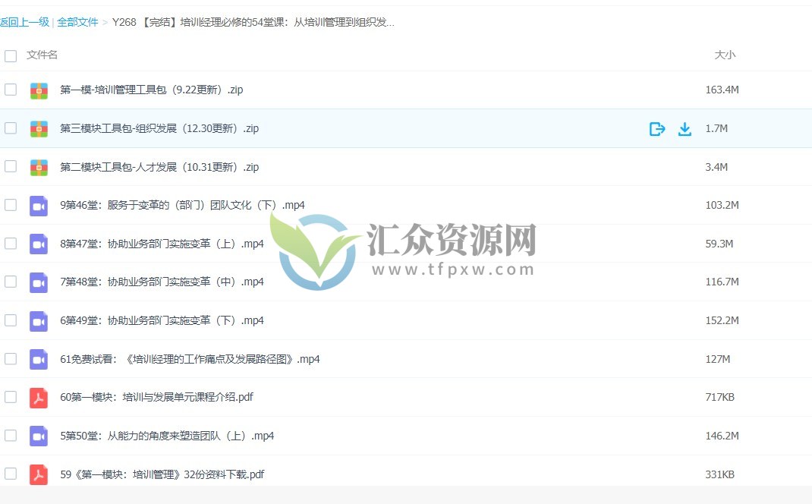Check the checkbox for 9第46堂 video

tap(11, 204)
